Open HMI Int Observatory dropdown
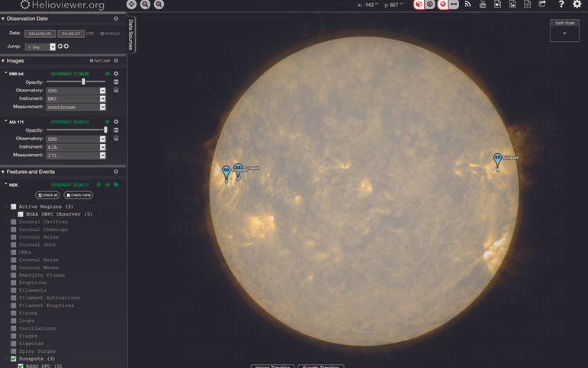The height and width of the screenshot is (368, 588). click(76, 91)
